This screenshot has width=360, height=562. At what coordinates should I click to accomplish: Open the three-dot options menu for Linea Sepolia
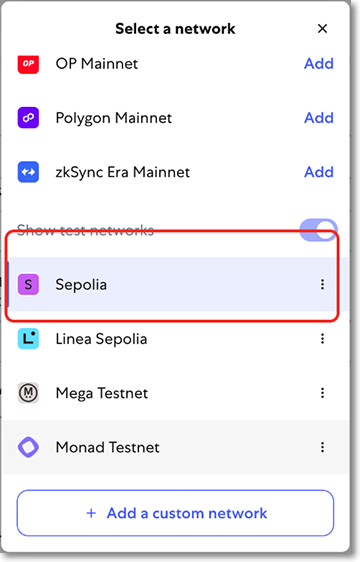322,339
